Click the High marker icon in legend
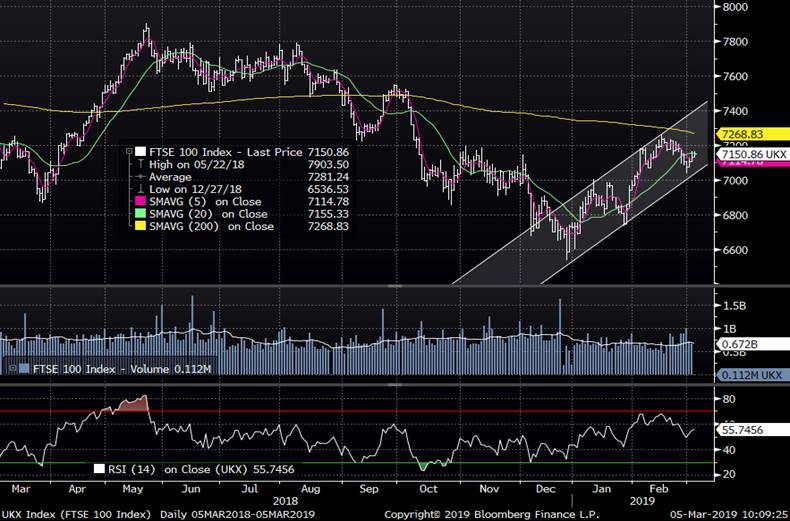This screenshot has height=521, width=790. click(140, 164)
